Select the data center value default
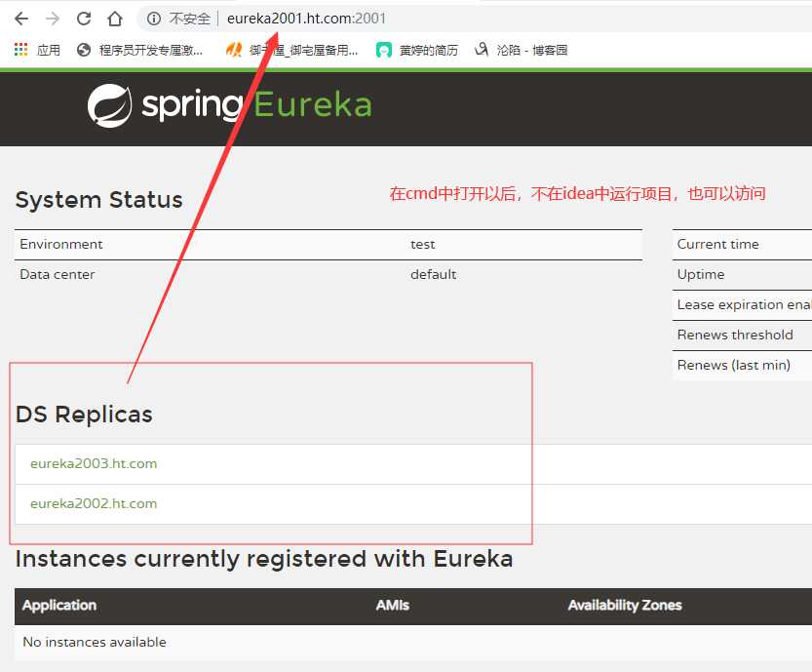This screenshot has width=812, height=672. click(x=434, y=274)
